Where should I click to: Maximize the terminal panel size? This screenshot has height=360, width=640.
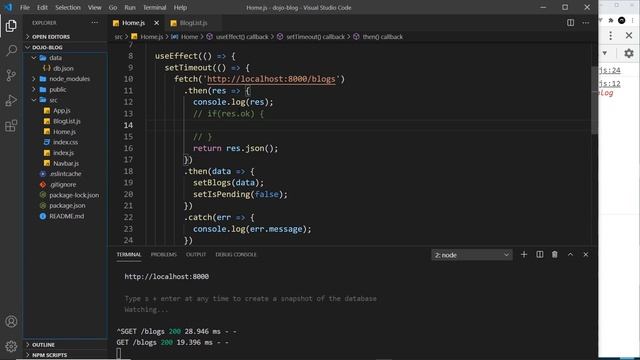[570, 255]
